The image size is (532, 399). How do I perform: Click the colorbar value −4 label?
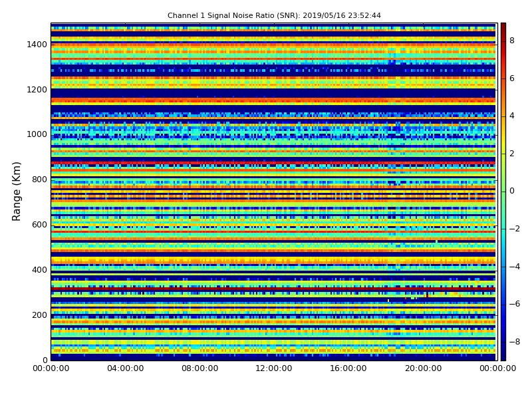(x=515, y=267)
